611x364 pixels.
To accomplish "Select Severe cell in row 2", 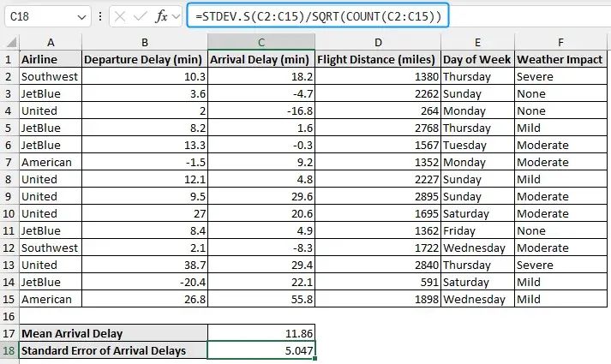I will click(x=560, y=76).
